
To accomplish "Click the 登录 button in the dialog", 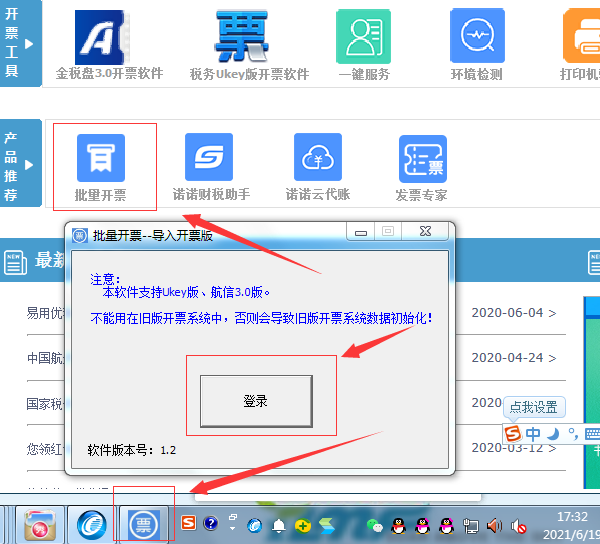I will click(x=256, y=401).
